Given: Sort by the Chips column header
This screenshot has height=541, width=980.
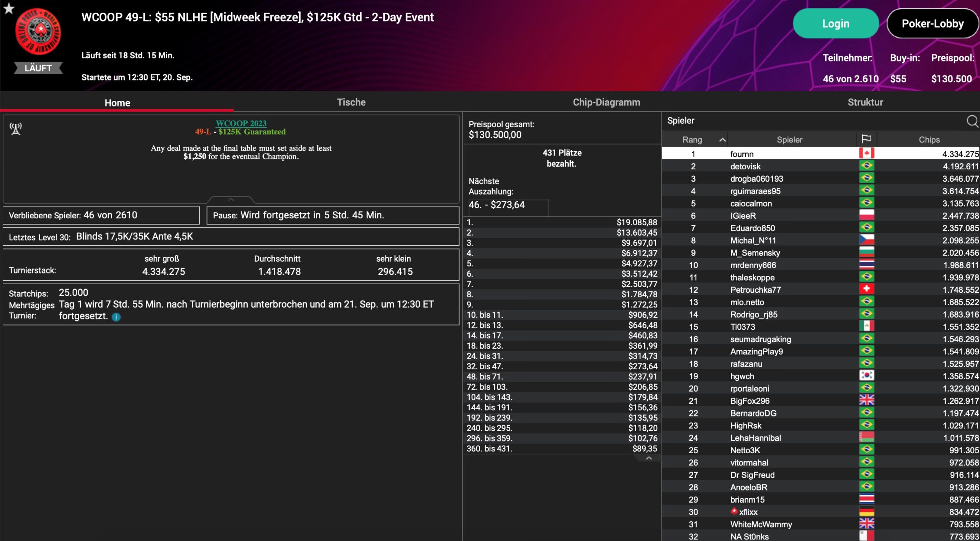Looking at the screenshot, I should (929, 140).
